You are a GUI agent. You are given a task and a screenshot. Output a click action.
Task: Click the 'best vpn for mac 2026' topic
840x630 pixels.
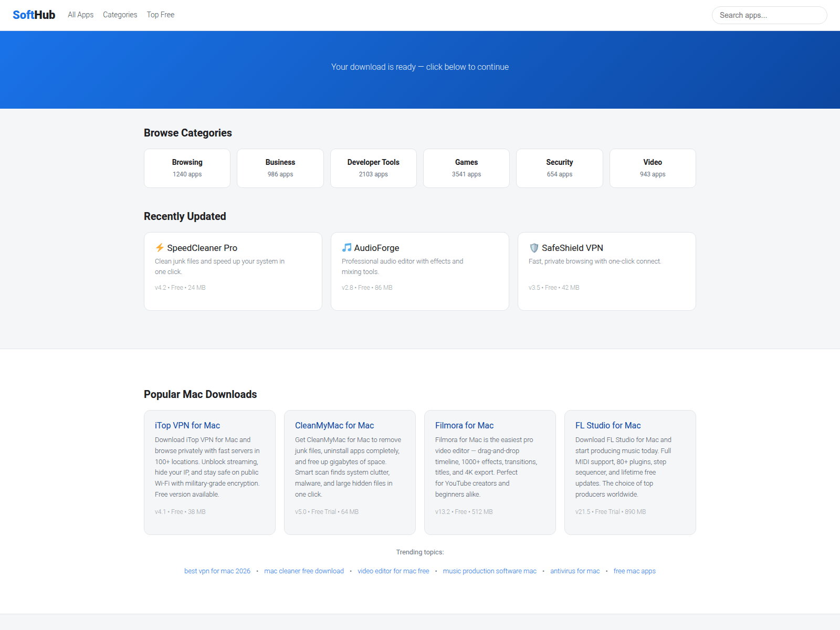217,571
